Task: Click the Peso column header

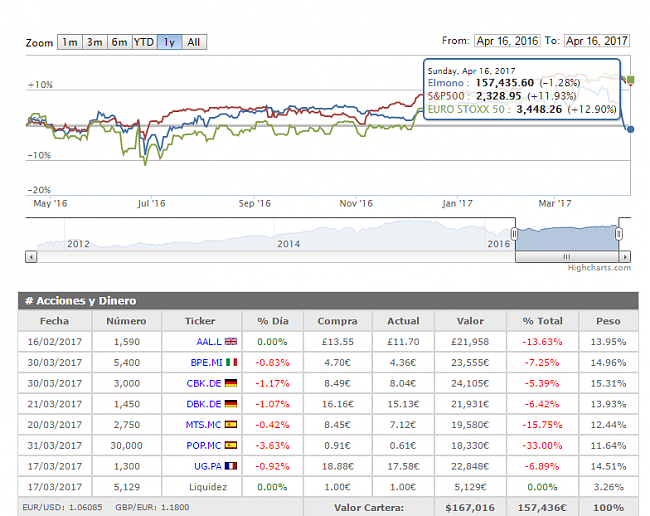Action: [x=608, y=321]
